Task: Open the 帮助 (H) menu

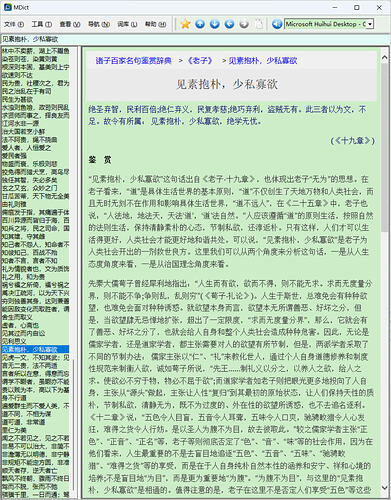Action: 155,24
